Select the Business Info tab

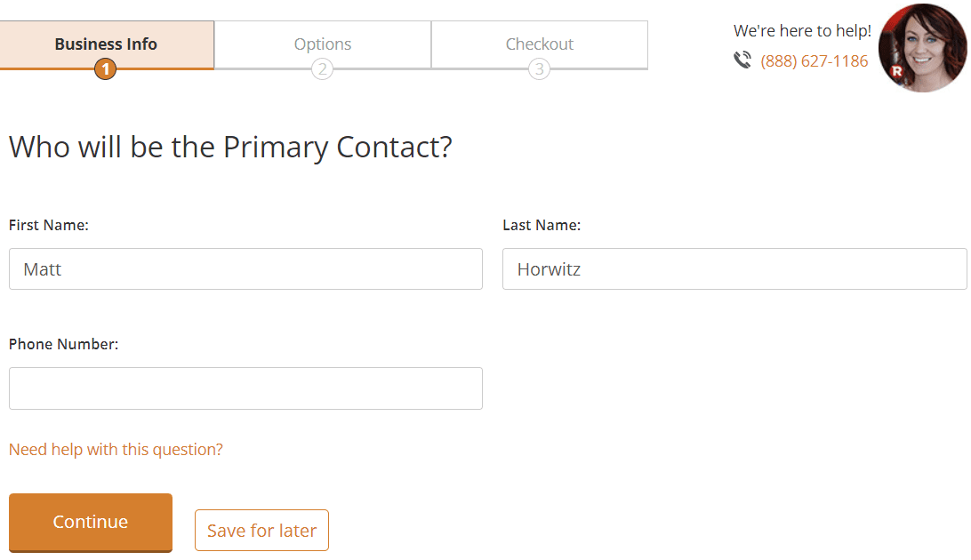[106, 43]
